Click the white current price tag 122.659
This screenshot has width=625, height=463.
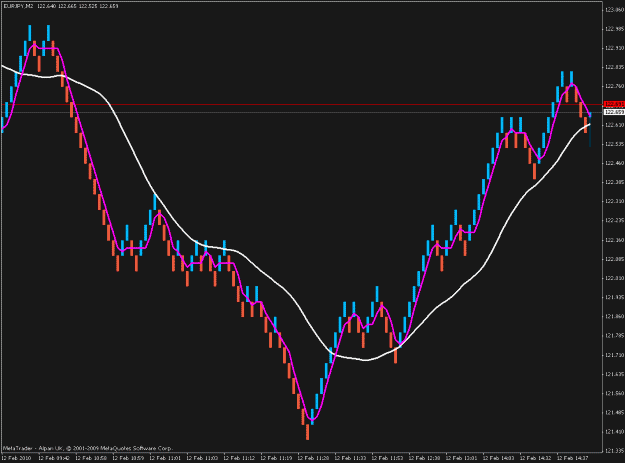(x=614, y=112)
